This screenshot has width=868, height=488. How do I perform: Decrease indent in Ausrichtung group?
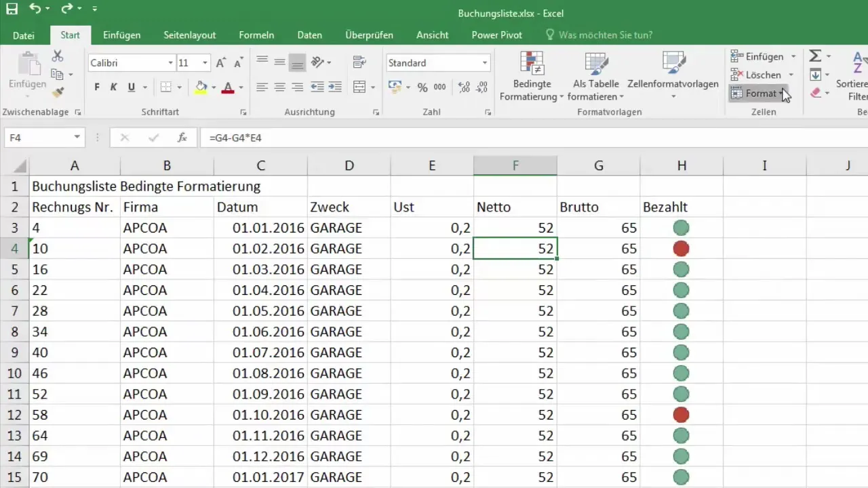(317, 87)
